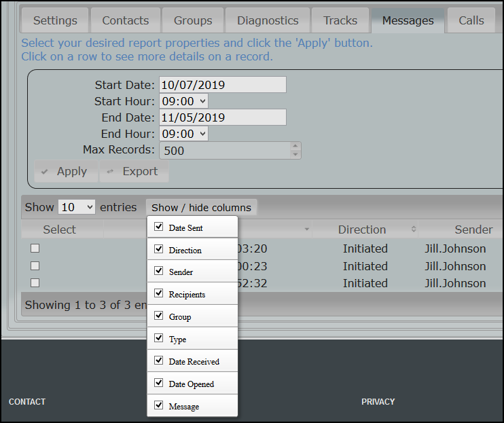Click the Apply checkmark icon
This screenshot has width=504, height=423.
tap(45, 172)
